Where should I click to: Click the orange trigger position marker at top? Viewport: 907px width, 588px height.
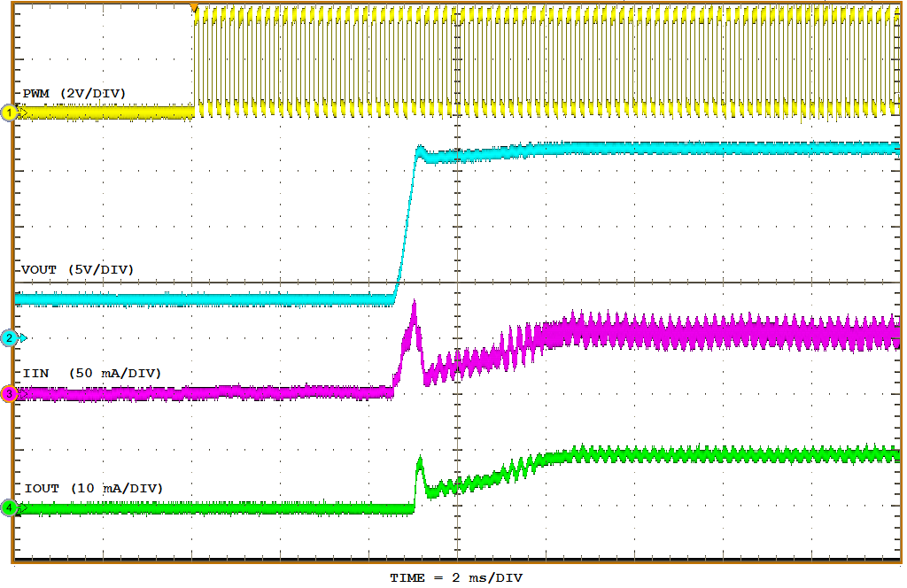tap(194, 7)
